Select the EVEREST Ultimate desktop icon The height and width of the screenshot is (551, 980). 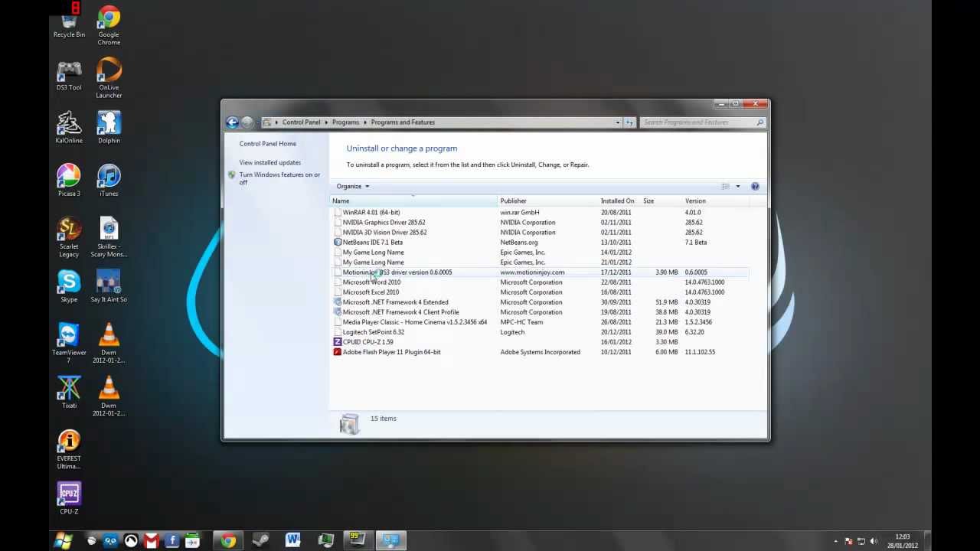pos(69,450)
